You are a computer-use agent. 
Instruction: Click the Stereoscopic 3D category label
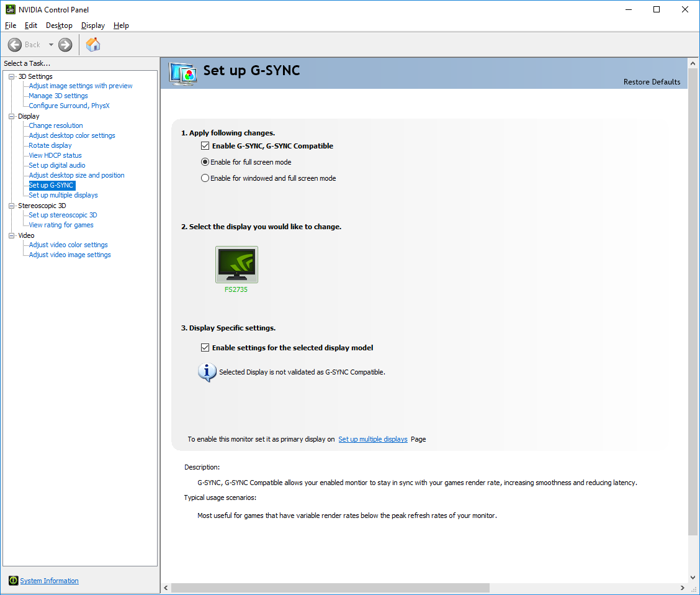point(42,206)
